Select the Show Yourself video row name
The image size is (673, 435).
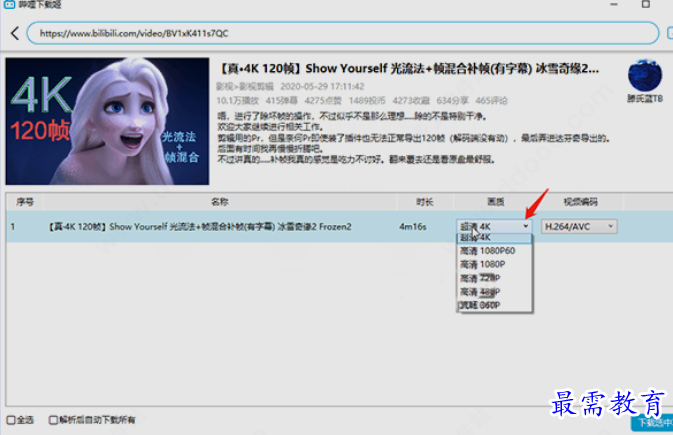[200, 226]
